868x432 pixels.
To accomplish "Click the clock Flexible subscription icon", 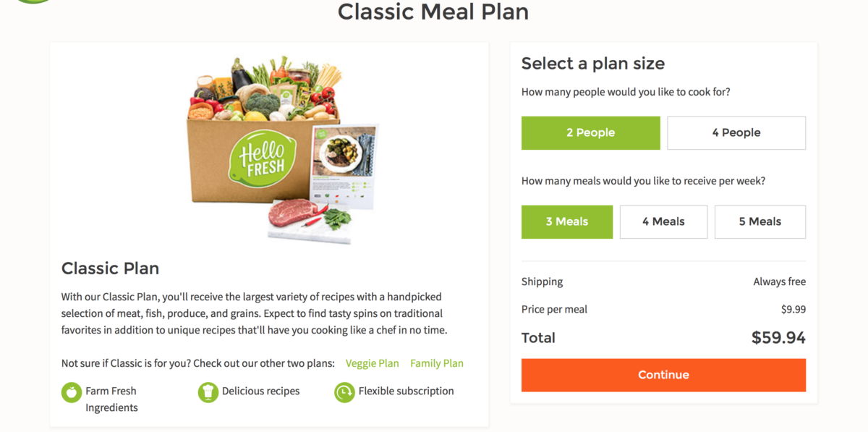I will 344,392.
